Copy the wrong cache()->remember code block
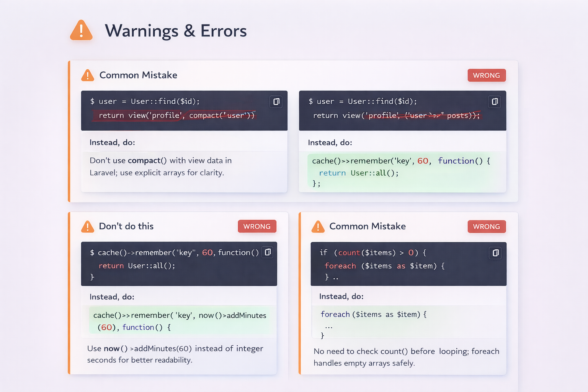This screenshot has width=588, height=392. tap(268, 252)
